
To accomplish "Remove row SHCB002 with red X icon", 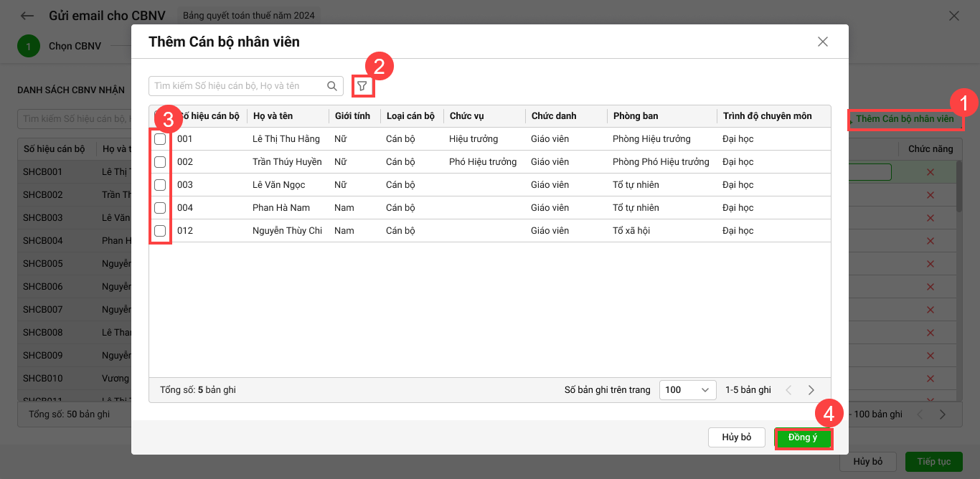I will [930, 195].
